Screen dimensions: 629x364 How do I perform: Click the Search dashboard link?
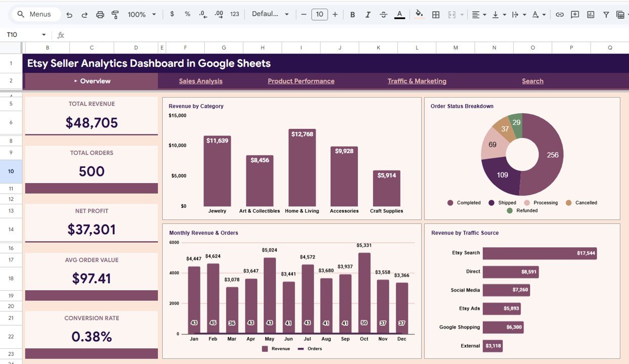[532, 81]
